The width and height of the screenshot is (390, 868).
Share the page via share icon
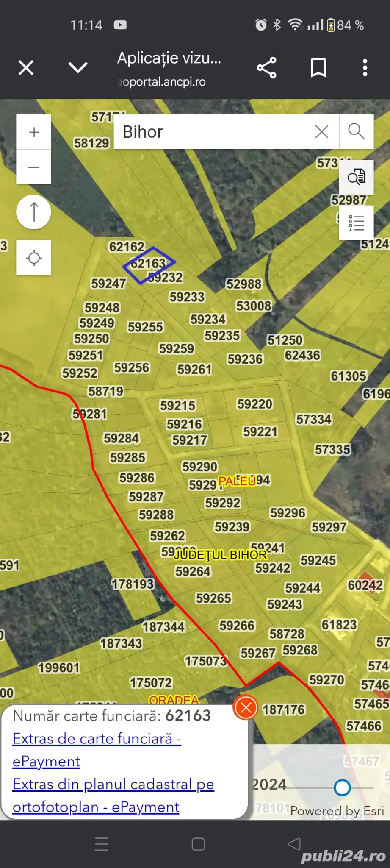click(x=266, y=68)
